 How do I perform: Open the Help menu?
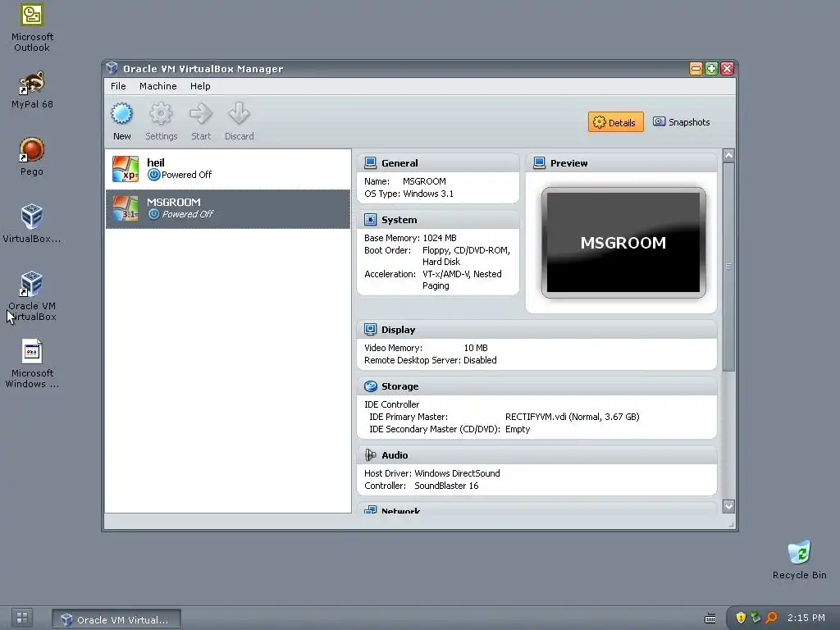point(200,86)
